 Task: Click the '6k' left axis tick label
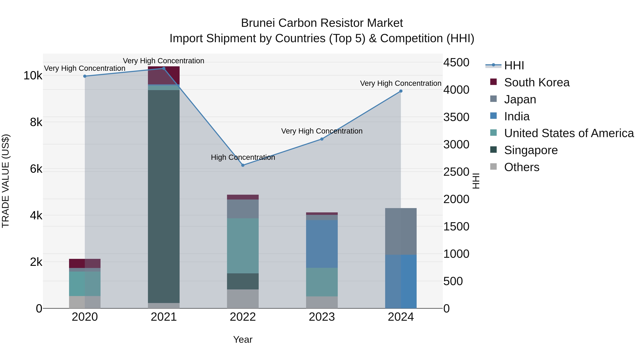(x=36, y=169)
